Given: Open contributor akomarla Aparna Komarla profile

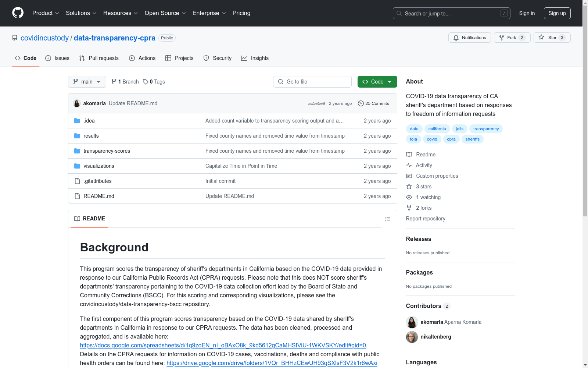Looking at the screenshot, I should pyautogui.click(x=451, y=322).
